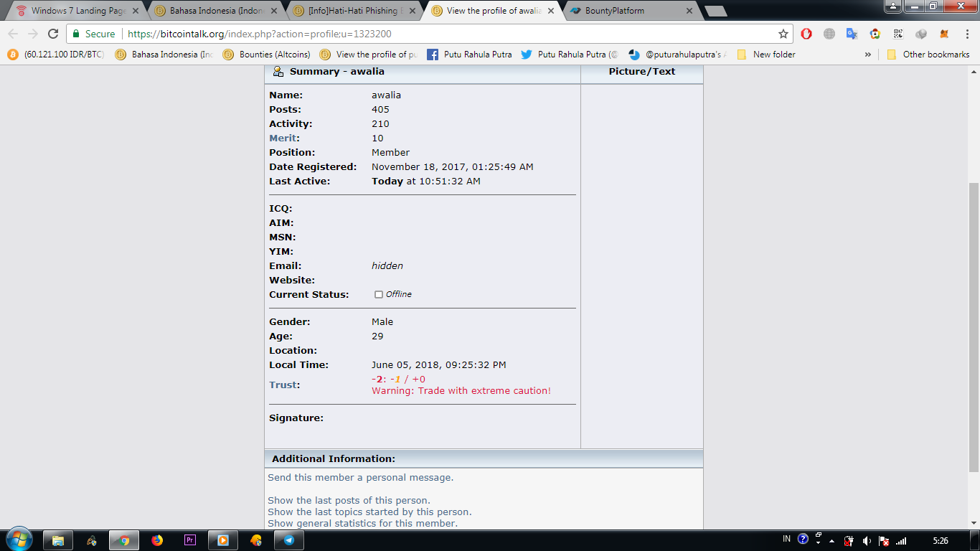Open the media player taskbar icon
The image size is (980, 551).
(223, 540)
